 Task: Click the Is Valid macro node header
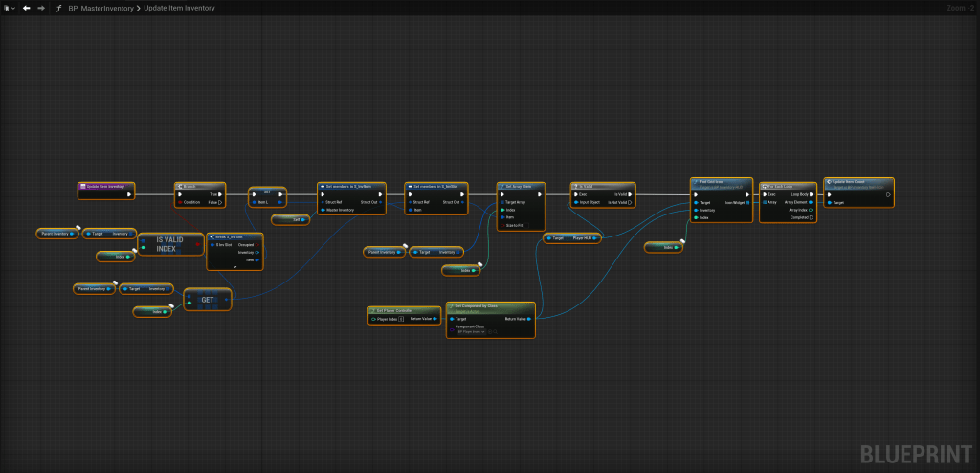[602, 186]
